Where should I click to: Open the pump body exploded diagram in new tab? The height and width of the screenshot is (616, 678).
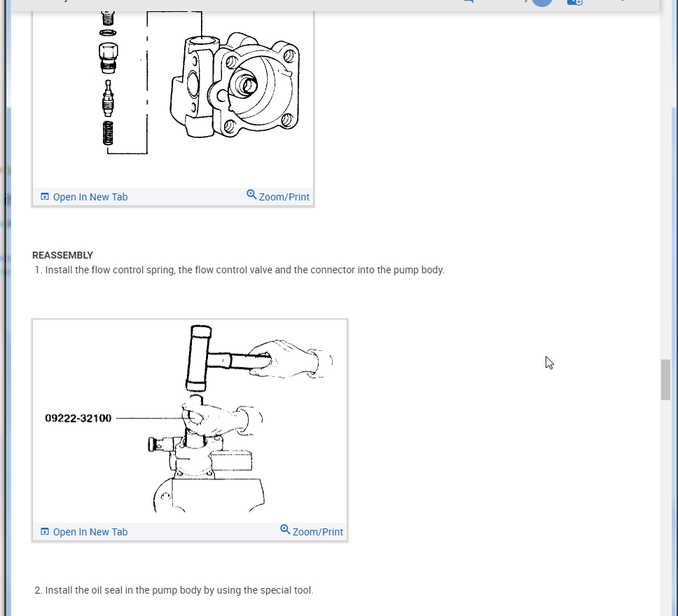[84, 197]
